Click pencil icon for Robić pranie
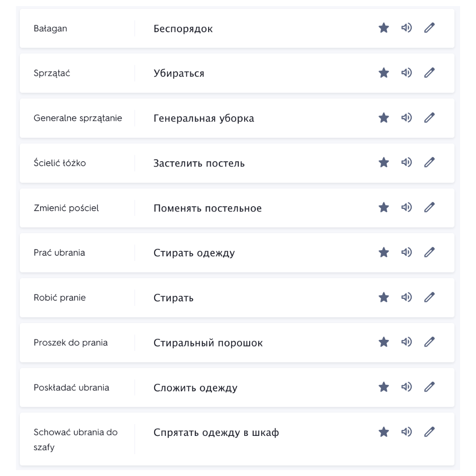The image size is (476, 476). 429,297
